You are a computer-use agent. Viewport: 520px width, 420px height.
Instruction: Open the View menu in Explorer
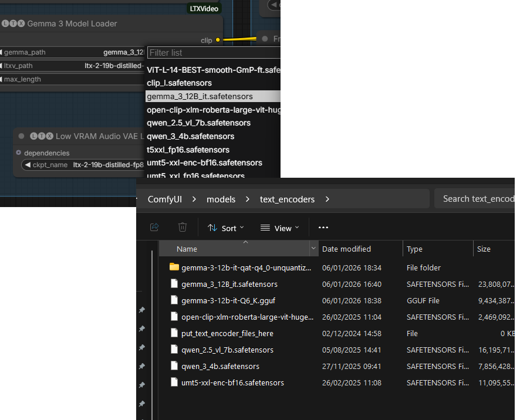coord(280,228)
